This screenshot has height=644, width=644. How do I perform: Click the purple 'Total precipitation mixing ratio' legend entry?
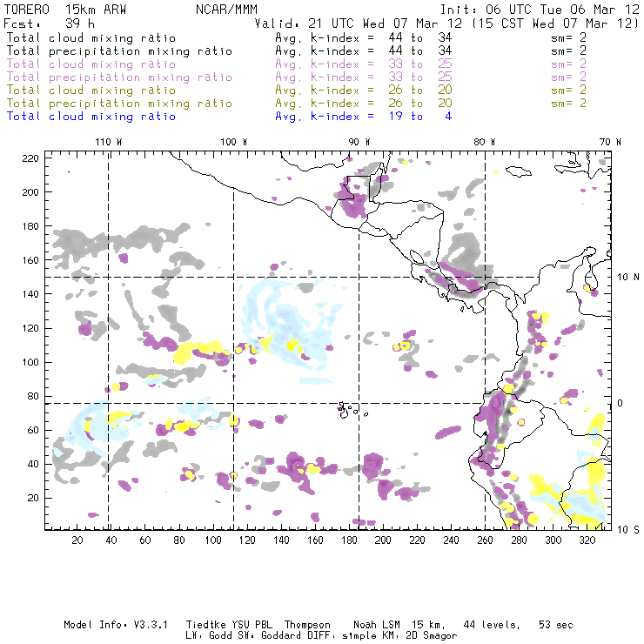pos(119,77)
